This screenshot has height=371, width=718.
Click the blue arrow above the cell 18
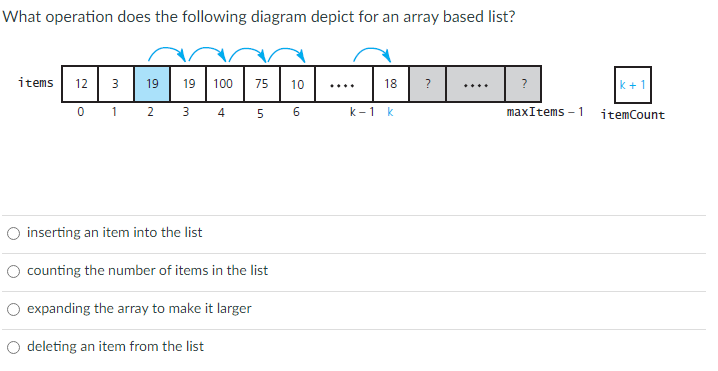(372, 54)
